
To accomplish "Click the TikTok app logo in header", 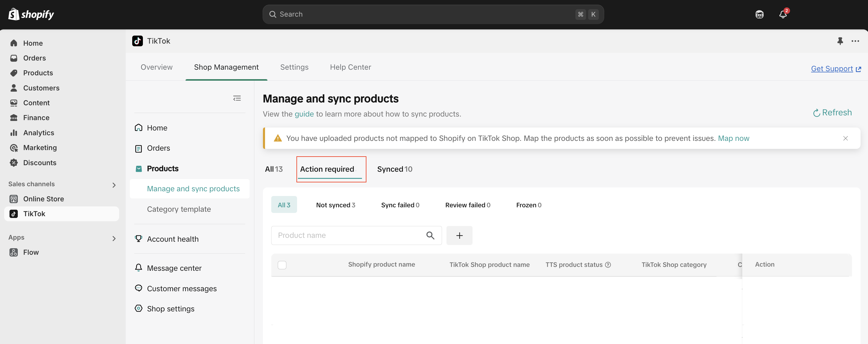I will coord(138,41).
